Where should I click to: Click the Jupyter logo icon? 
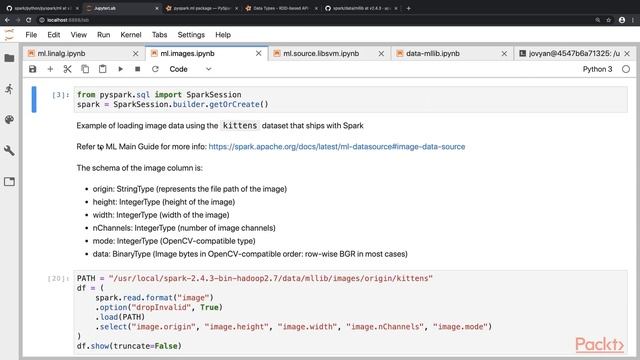tap(9, 35)
